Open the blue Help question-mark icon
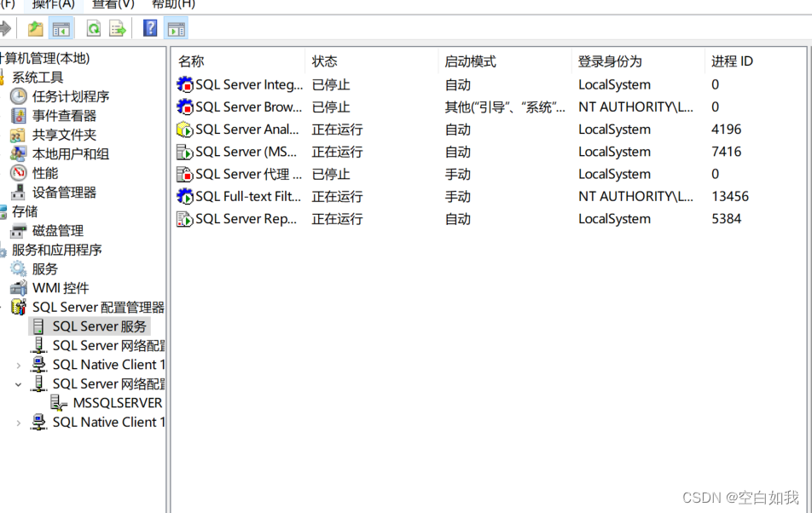This screenshot has height=513, width=812. (x=149, y=28)
